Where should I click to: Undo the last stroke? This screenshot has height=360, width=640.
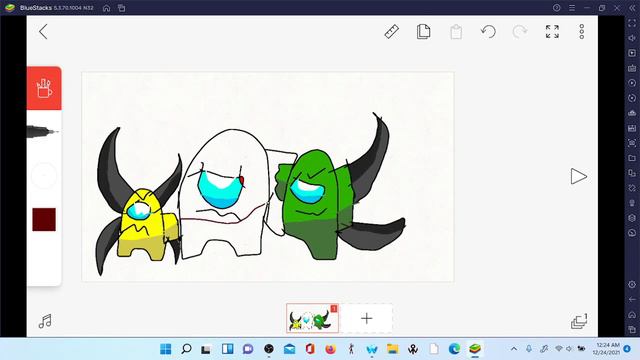pos(488,32)
